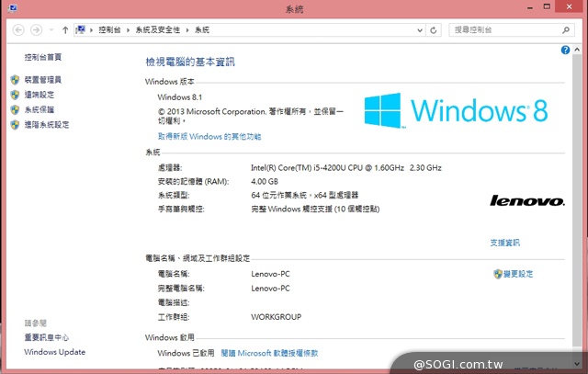Screen dimensions: 588x374
Task: Click scrollbar up arrow
Action: click(577, 50)
